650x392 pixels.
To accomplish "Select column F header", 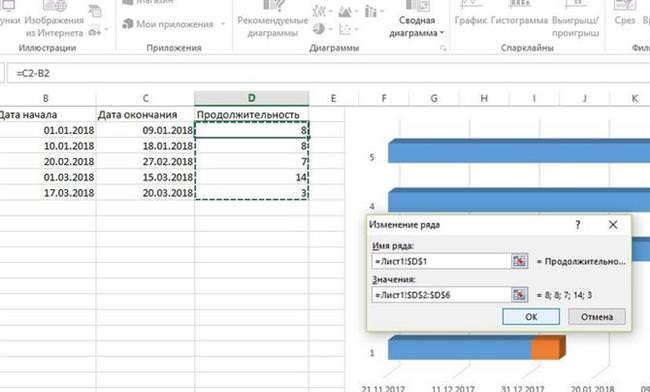I will 384,98.
